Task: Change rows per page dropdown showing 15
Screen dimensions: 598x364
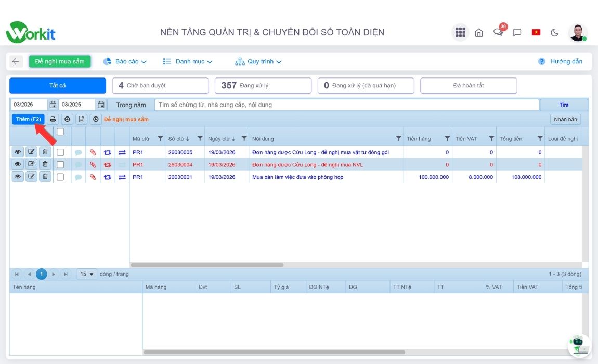Action: pyautogui.click(x=87, y=274)
